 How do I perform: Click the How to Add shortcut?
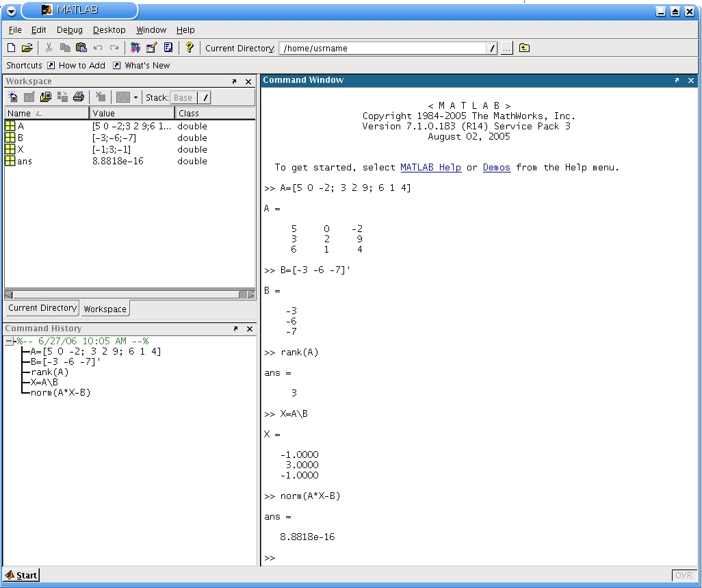coord(76,66)
